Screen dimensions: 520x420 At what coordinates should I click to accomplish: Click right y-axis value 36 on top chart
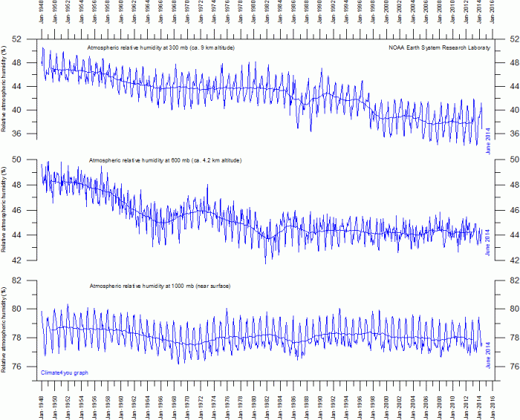(x=505, y=134)
